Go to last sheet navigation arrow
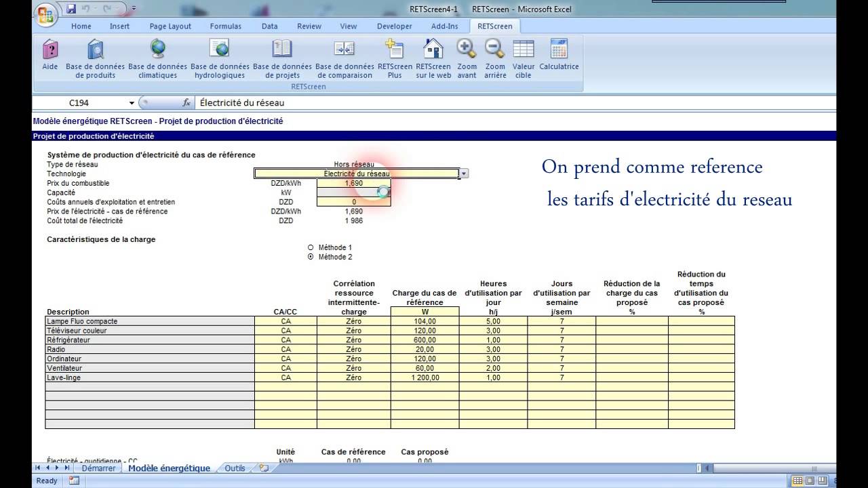Viewport: 868px width, 488px height. [x=66, y=468]
